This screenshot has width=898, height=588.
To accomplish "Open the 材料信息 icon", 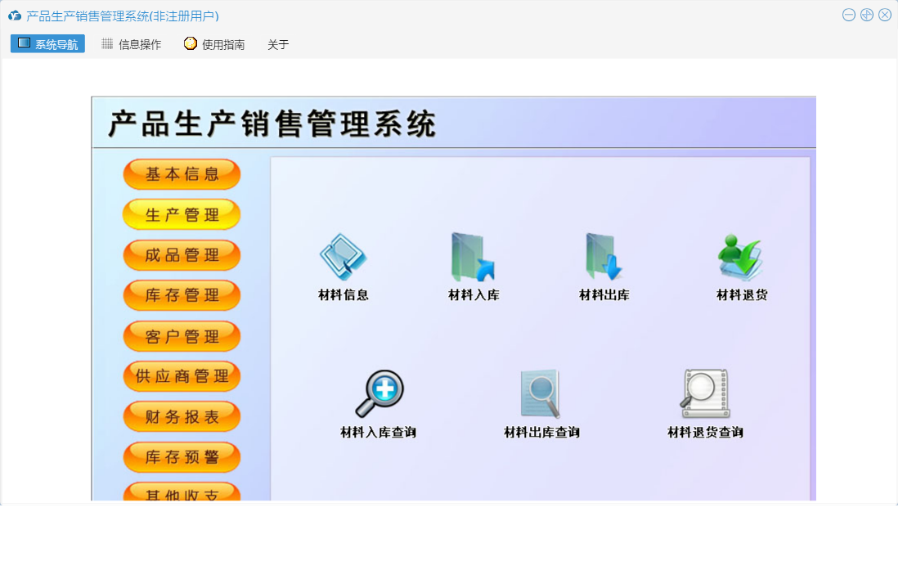I will [x=343, y=258].
